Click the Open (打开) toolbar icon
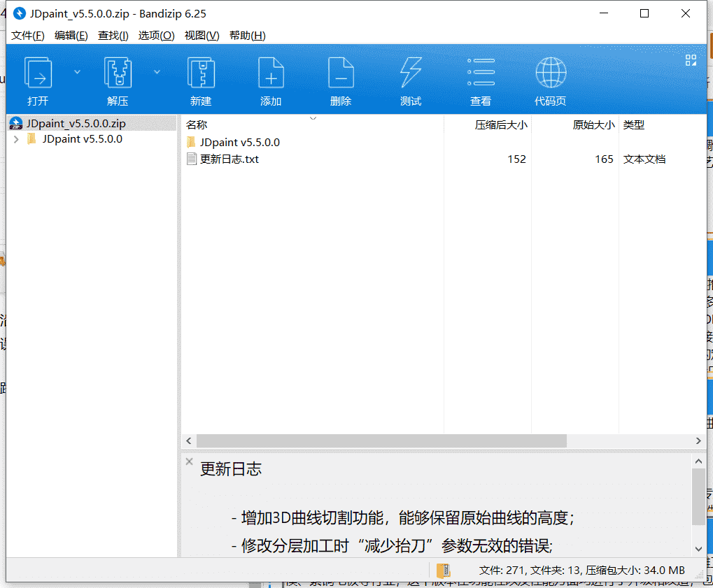713x588 pixels. point(38,72)
